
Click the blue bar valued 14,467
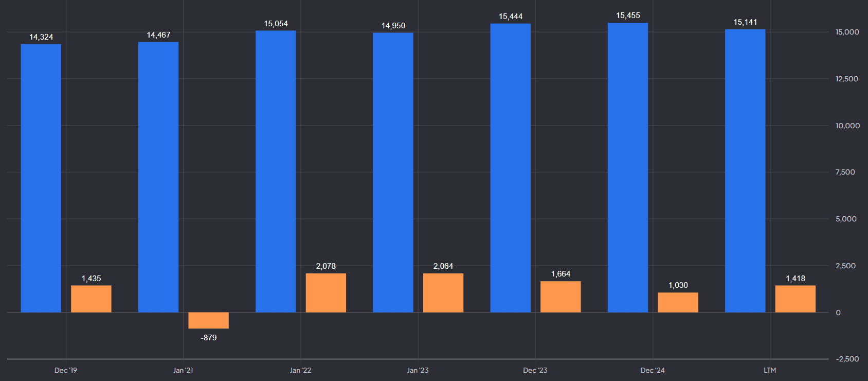pyautogui.click(x=158, y=177)
